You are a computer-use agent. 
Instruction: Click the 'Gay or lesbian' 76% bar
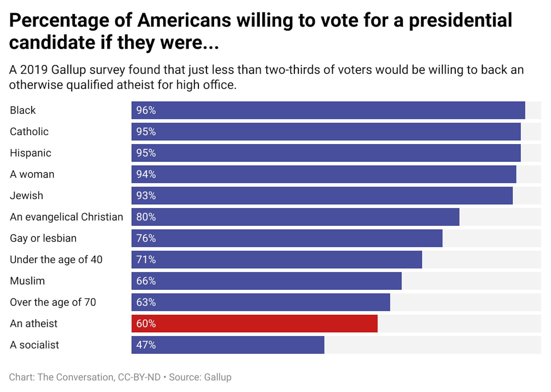click(287, 238)
